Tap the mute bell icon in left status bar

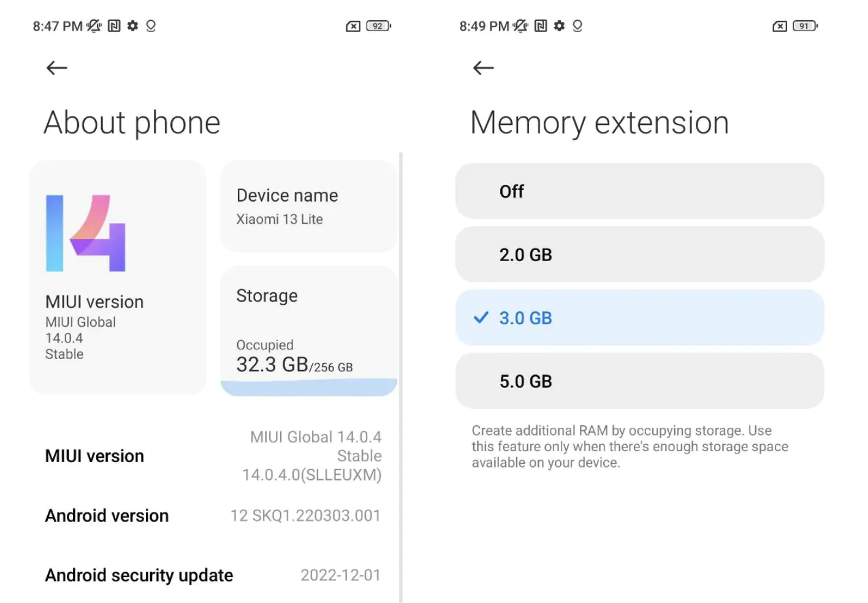click(94, 26)
